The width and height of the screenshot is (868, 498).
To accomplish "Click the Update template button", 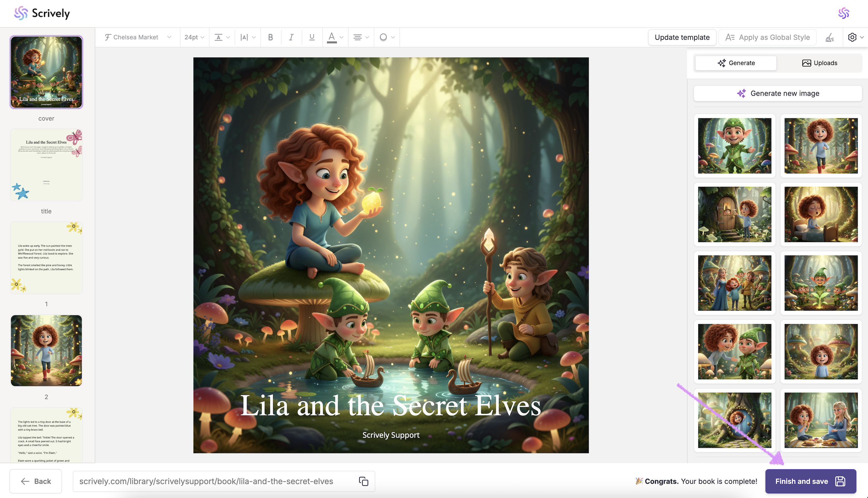I will [x=682, y=37].
